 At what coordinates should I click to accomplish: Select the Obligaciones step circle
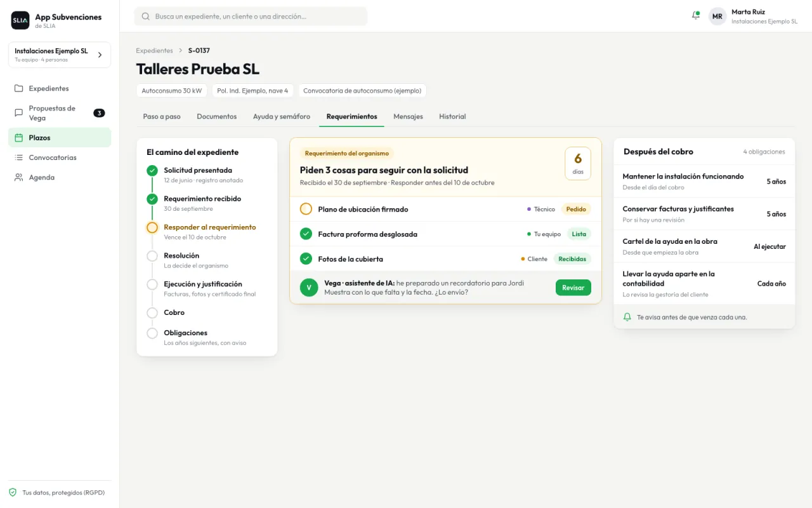(152, 333)
